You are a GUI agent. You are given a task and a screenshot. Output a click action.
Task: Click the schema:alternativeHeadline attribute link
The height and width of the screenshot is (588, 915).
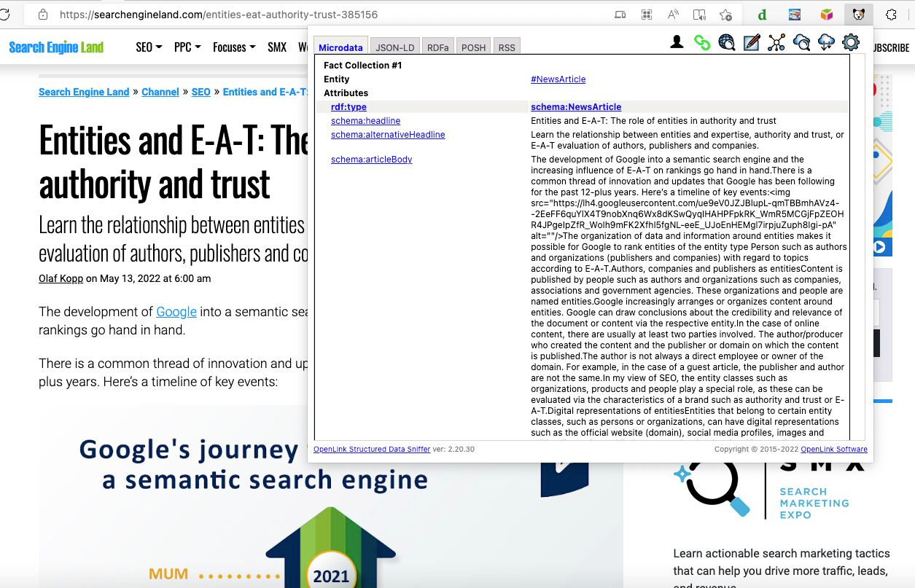388,135
